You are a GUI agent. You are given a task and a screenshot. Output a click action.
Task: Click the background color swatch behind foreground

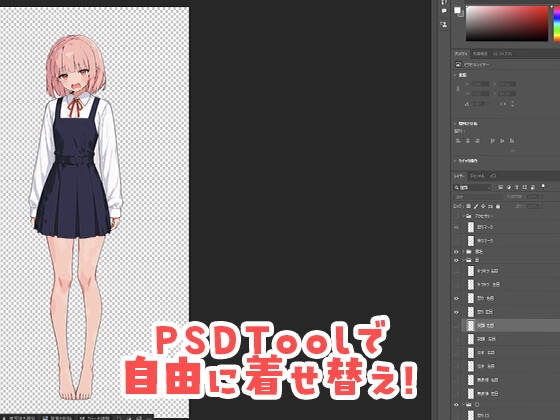click(461, 14)
